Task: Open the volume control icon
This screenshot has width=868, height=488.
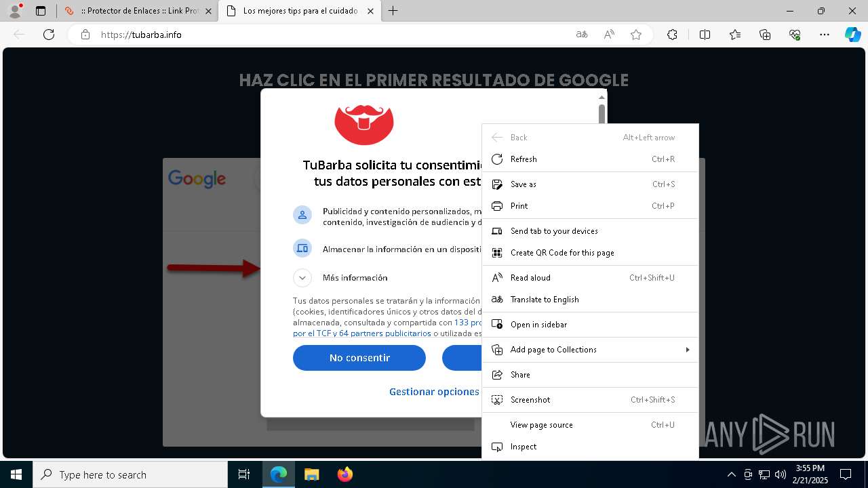Action: [x=781, y=474]
